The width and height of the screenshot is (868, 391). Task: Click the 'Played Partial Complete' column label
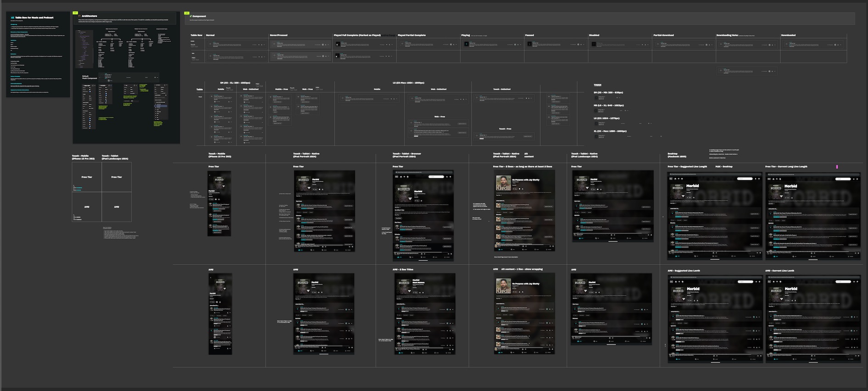[412, 35]
